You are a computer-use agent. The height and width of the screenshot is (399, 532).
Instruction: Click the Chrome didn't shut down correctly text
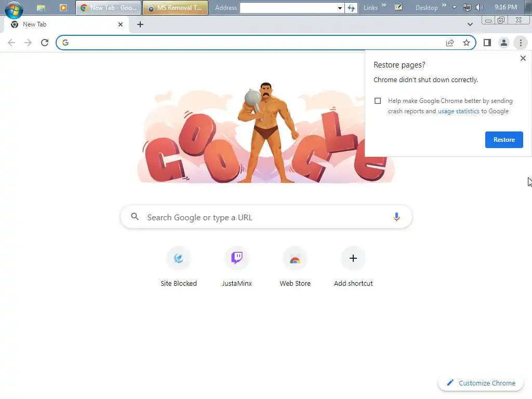click(425, 79)
